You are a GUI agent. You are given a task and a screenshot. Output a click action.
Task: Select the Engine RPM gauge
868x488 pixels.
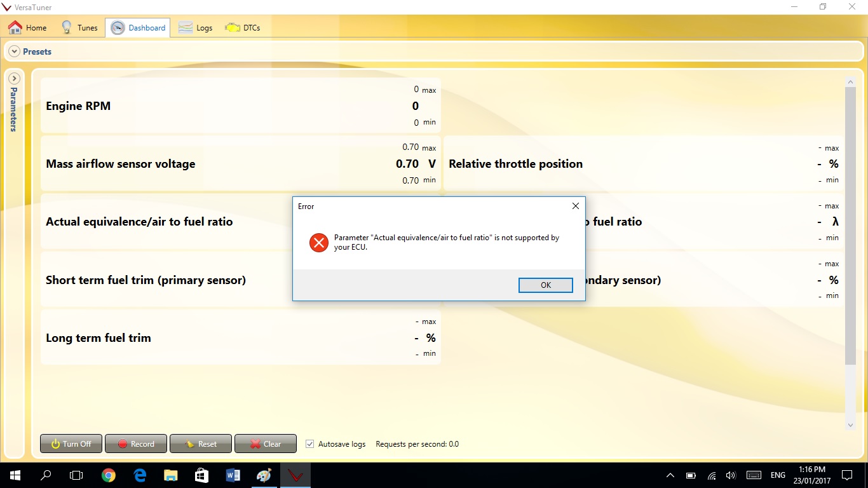[241, 105]
